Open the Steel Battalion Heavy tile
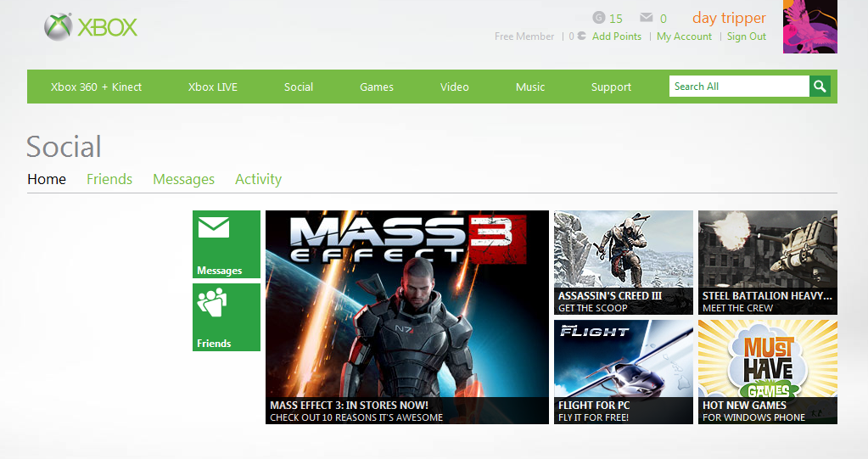The height and width of the screenshot is (459, 868). click(768, 262)
